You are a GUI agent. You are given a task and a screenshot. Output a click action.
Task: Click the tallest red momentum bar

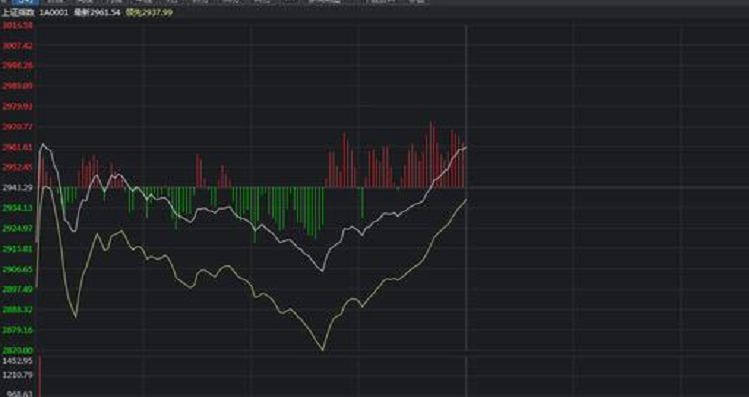[431, 154]
